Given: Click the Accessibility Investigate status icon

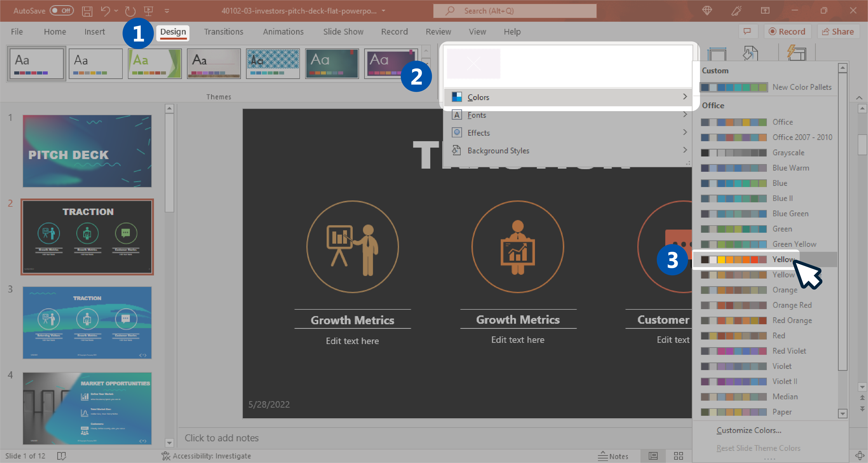Looking at the screenshot, I should [166, 456].
